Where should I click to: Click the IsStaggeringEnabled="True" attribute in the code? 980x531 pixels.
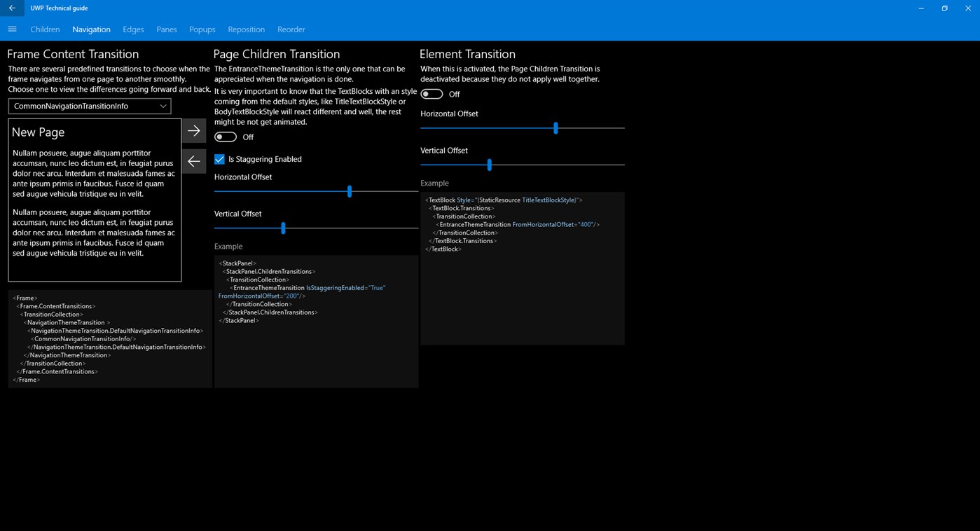coord(346,288)
